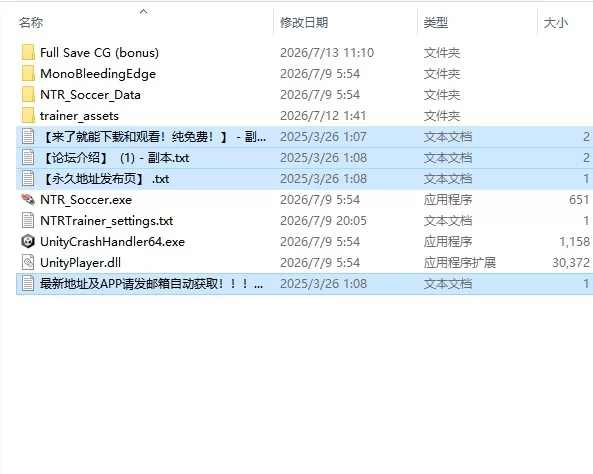The height and width of the screenshot is (474, 593).
Task: Select the file name UnityCrashHandler64.exe
Action: [x=112, y=242]
